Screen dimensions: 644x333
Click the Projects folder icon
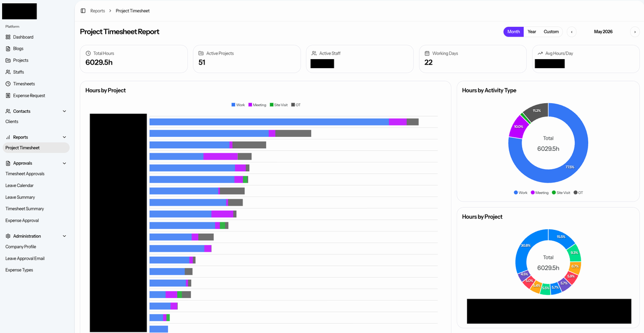(x=8, y=60)
